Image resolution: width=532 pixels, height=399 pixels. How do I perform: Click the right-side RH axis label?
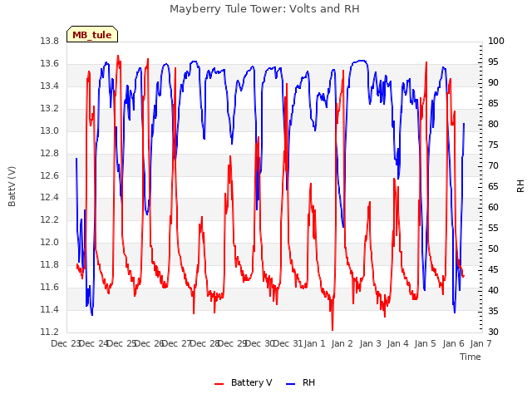tap(520, 186)
